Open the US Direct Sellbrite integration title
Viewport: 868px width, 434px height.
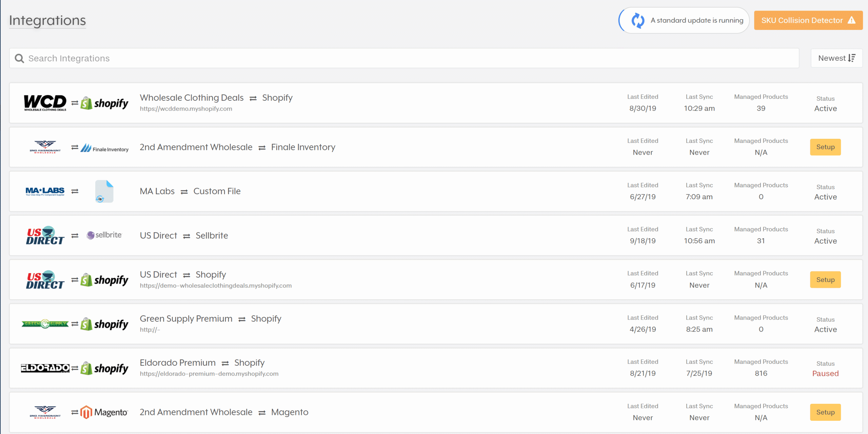click(x=184, y=235)
